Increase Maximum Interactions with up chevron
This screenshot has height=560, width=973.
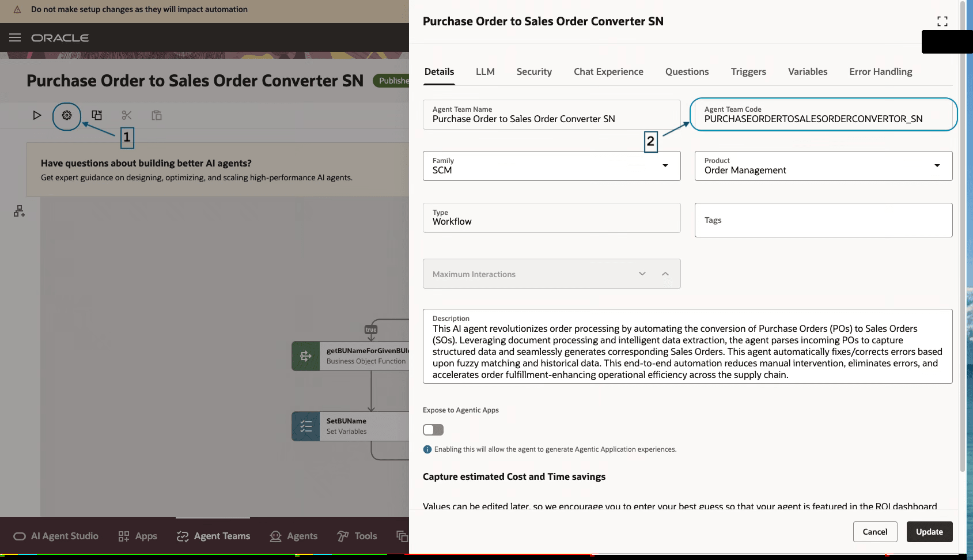(665, 274)
